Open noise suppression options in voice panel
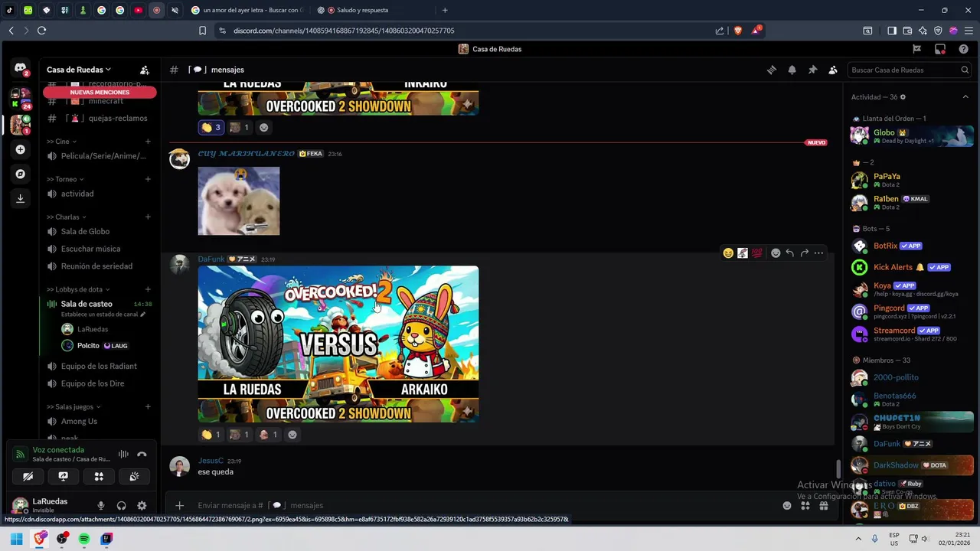This screenshot has width=980, height=551. click(123, 454)
